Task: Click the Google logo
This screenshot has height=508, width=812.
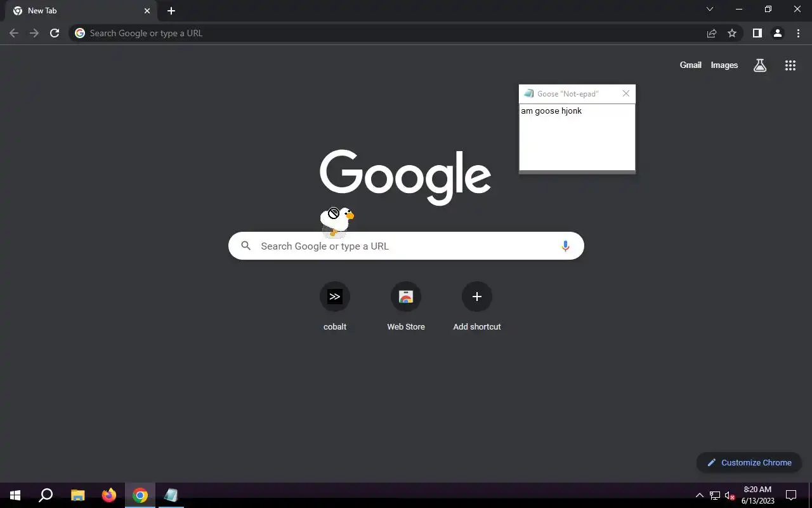Action: tap(405, 177)
